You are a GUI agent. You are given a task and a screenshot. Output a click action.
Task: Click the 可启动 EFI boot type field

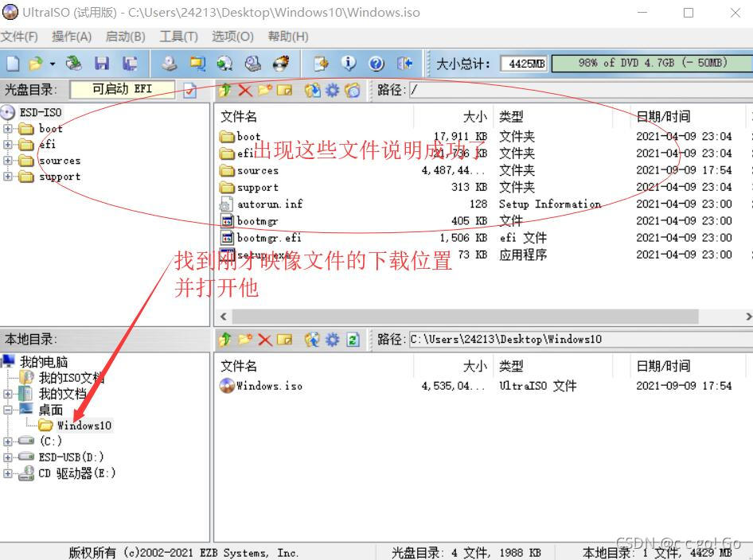click(x=123, y=89)
